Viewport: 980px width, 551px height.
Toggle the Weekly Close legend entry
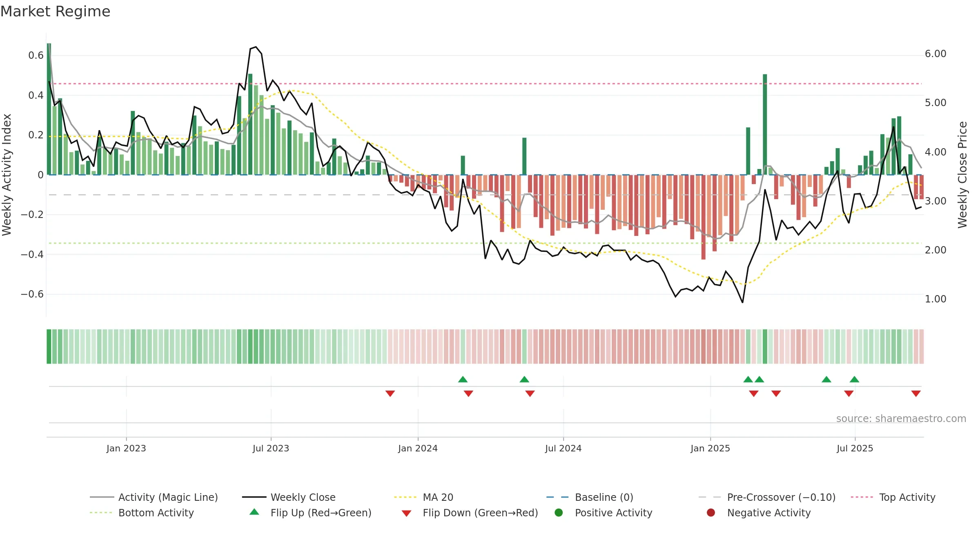point(289,497)
